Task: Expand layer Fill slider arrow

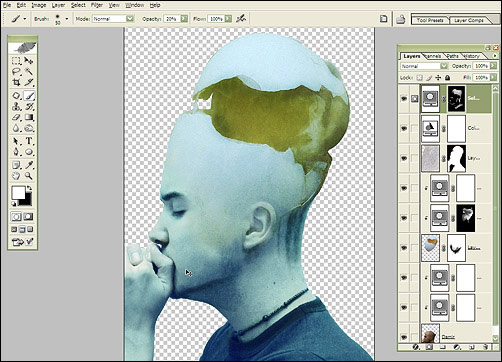Action: point(493,77)
